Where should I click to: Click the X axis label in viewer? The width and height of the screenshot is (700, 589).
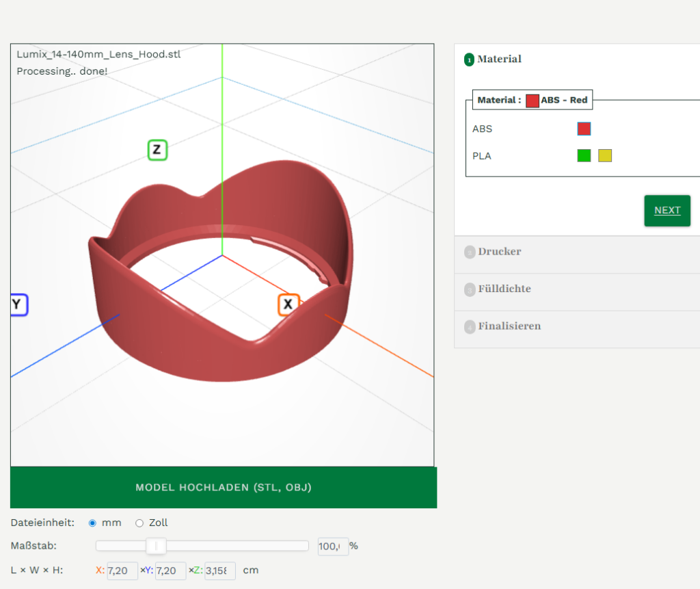pos(288,304)
